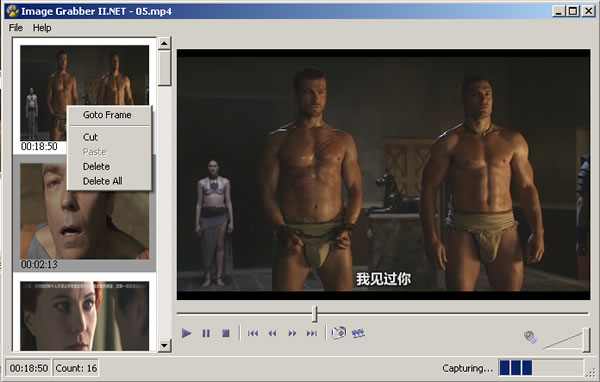Viewport: 600px width, 382px height.
Task: Open the Help menu
Action: coord(42,28)
